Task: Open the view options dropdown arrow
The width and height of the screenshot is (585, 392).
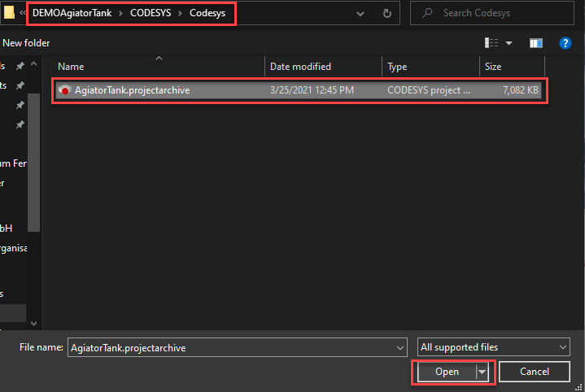Action: click(509, 43)
